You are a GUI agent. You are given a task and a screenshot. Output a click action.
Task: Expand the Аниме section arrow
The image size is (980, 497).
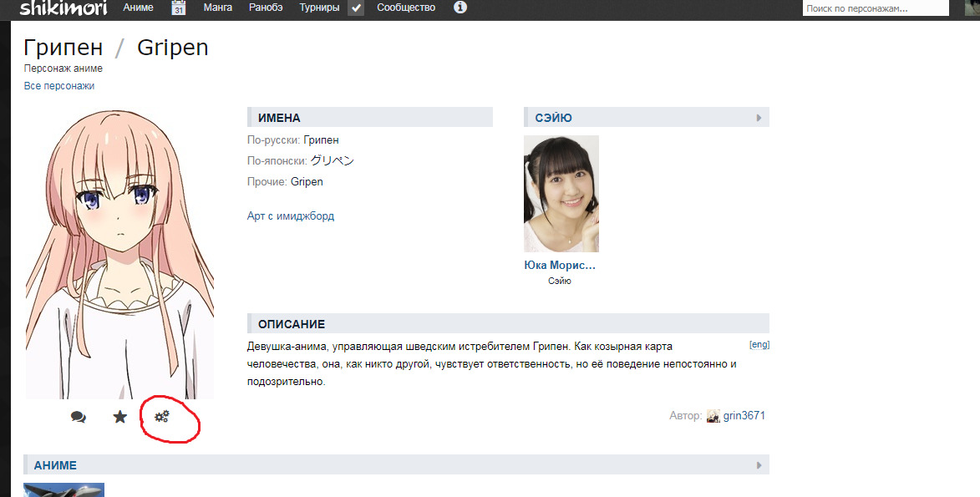pos(759,465)
